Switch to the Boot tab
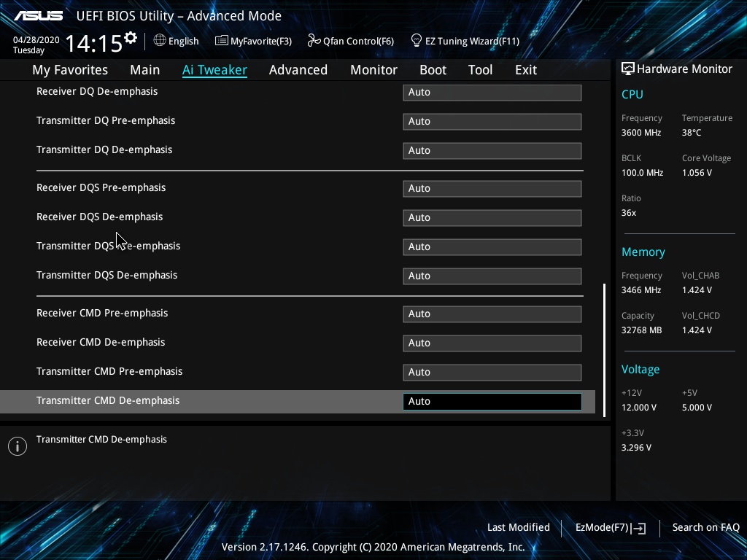747x560 pixels. 433,70
